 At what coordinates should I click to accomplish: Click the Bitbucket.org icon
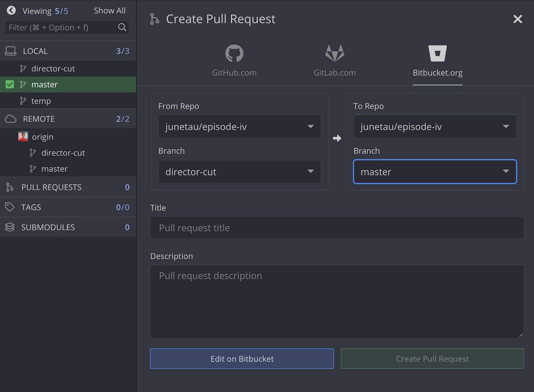(437, 53)
